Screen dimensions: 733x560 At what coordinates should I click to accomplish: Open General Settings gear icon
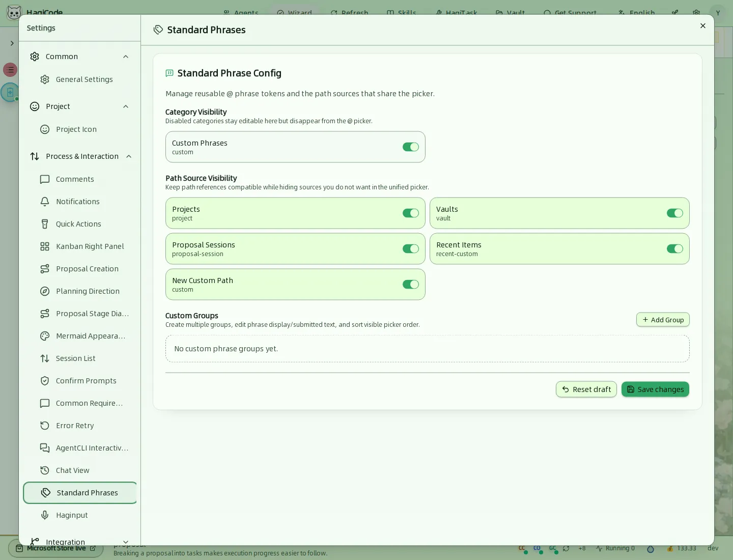pyautogui.click(x=45, y=79)
